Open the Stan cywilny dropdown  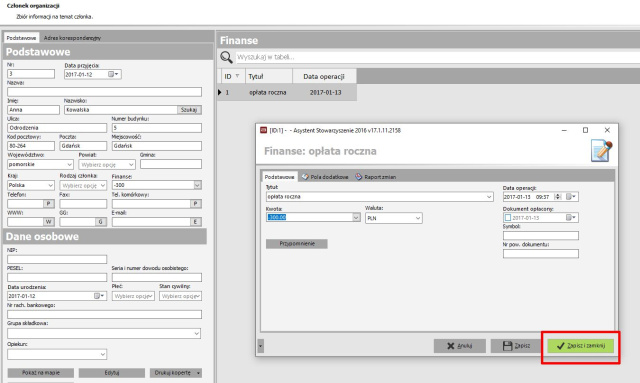(198, 296)
